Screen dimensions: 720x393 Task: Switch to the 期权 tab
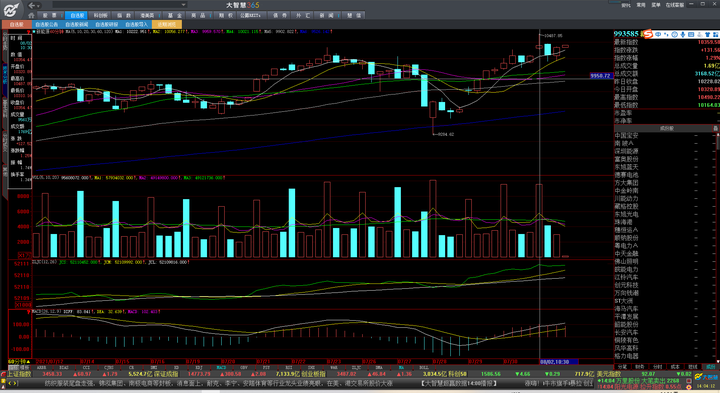coord(225,15)
